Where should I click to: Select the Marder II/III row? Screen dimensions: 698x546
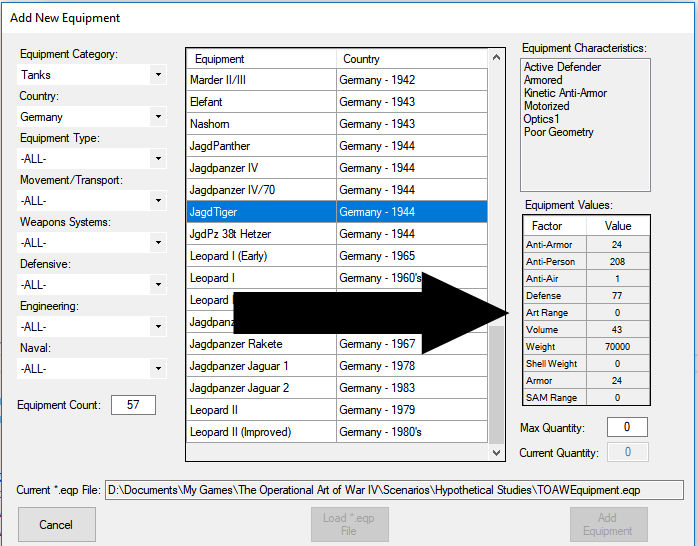pos(337,80)
